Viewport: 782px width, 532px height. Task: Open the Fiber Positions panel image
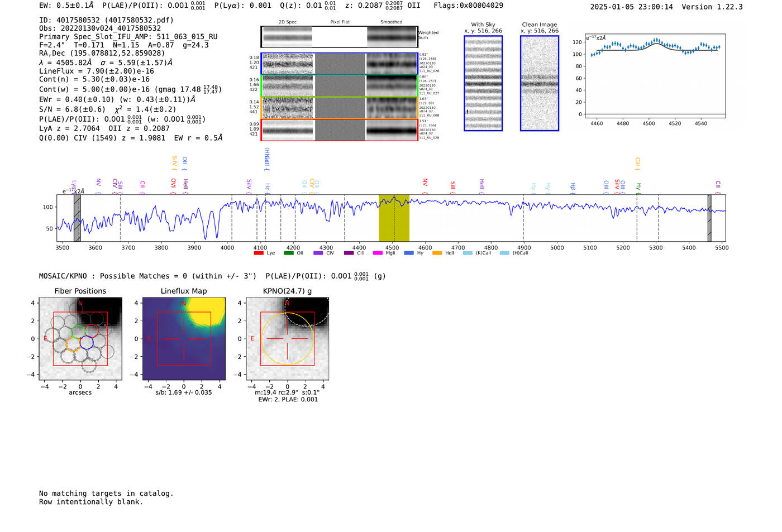80,338
